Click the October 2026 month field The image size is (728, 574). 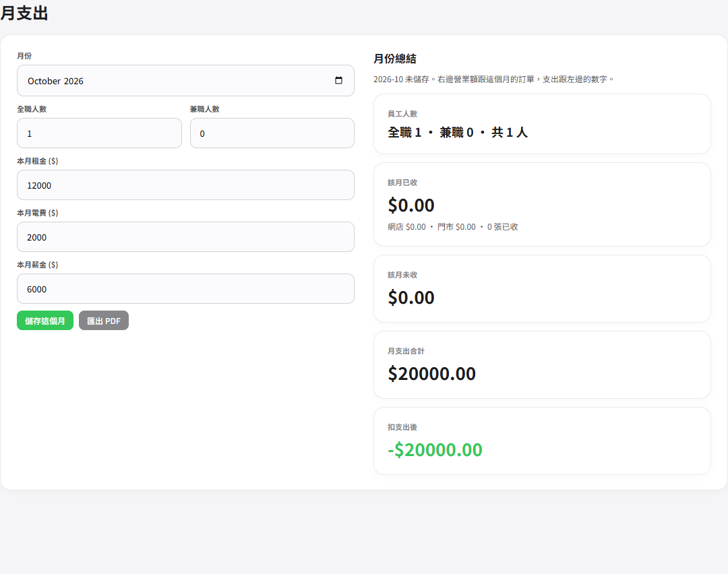(x=186, y=81)
